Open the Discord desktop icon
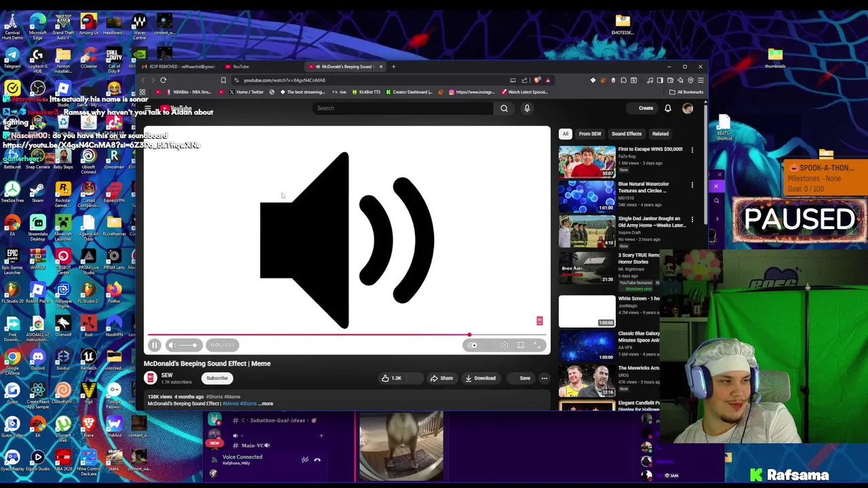 [x=37, y=360]
